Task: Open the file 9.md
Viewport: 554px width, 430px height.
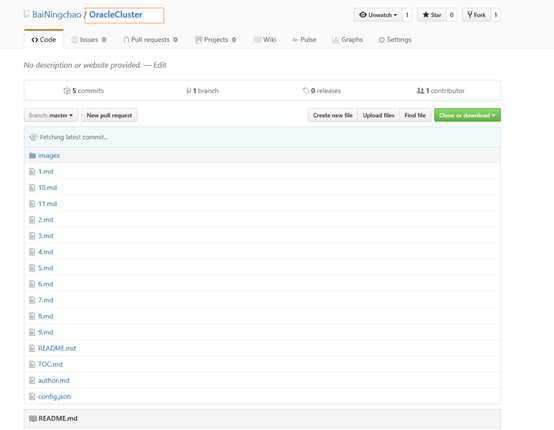Action: [46, 332]
